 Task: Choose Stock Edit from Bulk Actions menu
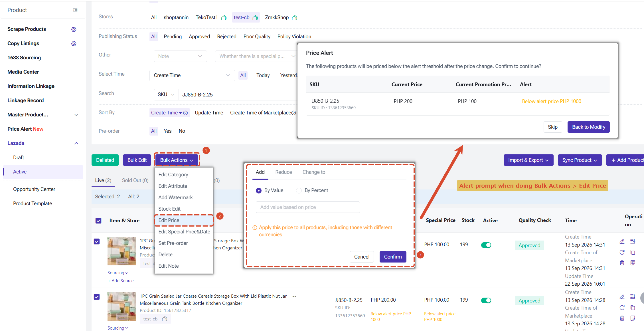click(x=184, y=209)
